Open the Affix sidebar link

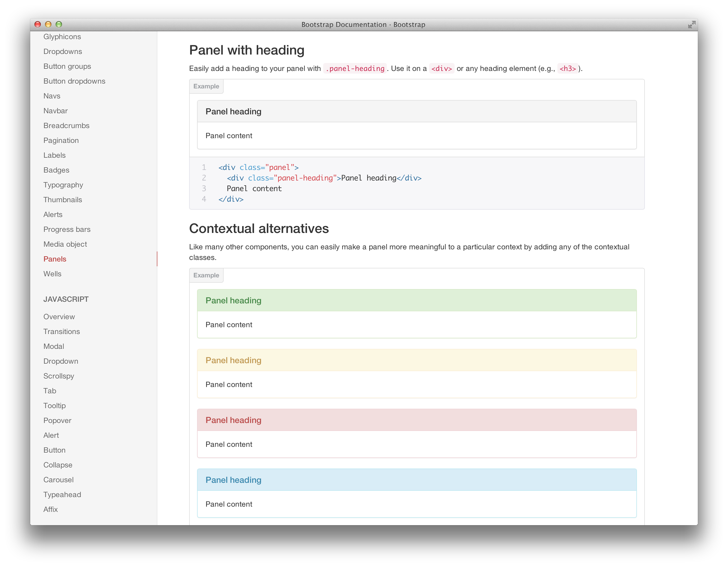tap(50, 509)
